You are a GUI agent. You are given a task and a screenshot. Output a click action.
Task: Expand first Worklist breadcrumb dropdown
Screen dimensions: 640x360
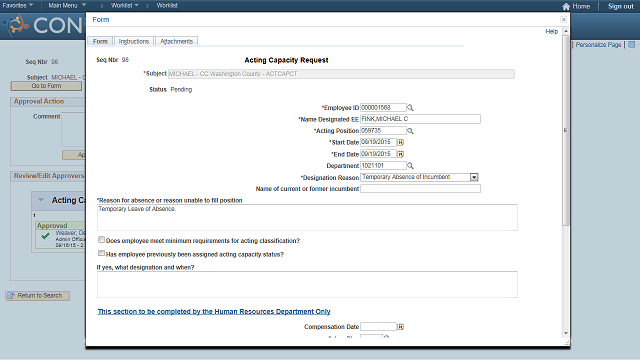[x=125, y=6]
